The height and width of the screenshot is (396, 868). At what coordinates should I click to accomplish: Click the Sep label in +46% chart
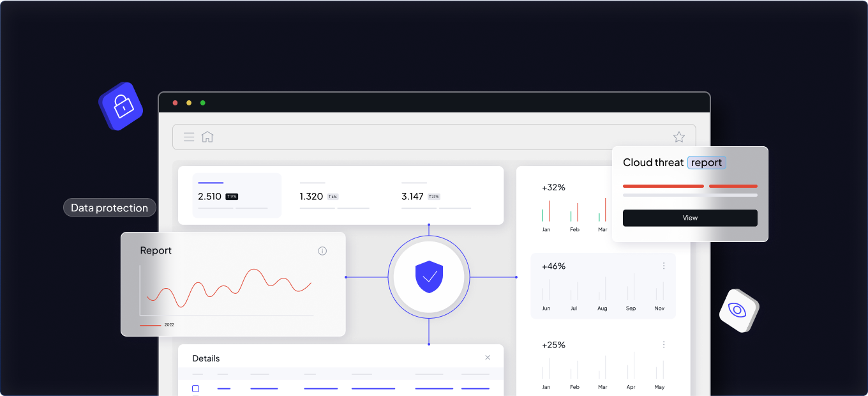tap(631, 308)
